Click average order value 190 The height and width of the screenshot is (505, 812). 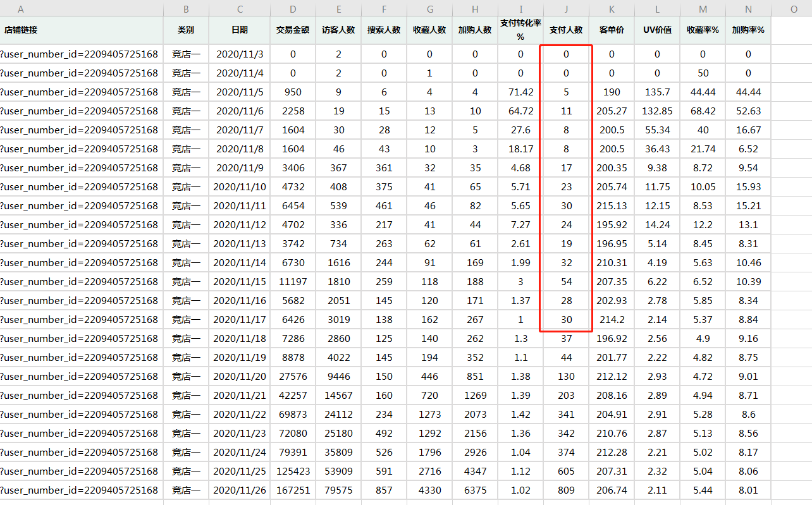point(612,92)
